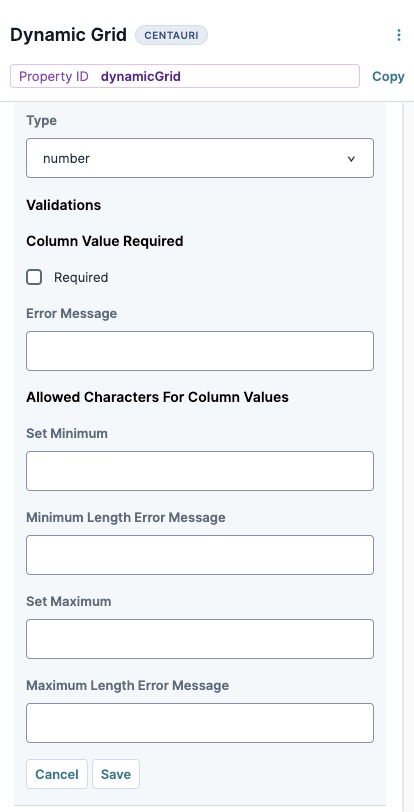
Task: Click the CENTAURI badge
Action: click(x=172, y=35)
